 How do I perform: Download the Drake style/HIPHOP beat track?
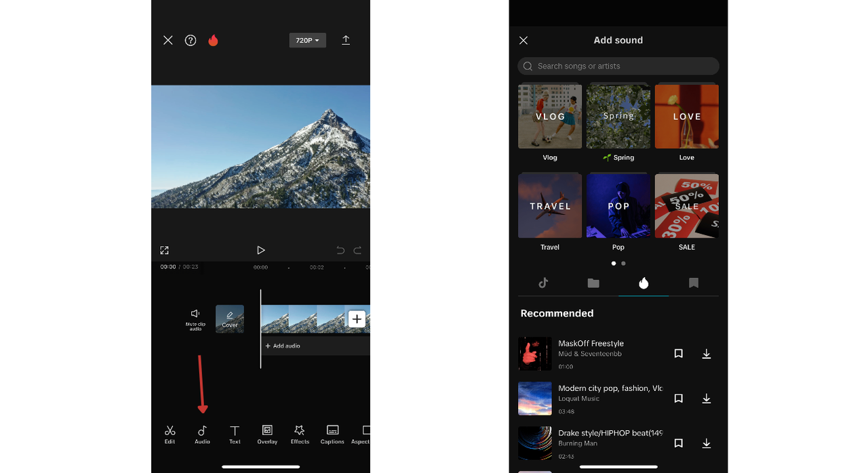click(x=707, y=443)
